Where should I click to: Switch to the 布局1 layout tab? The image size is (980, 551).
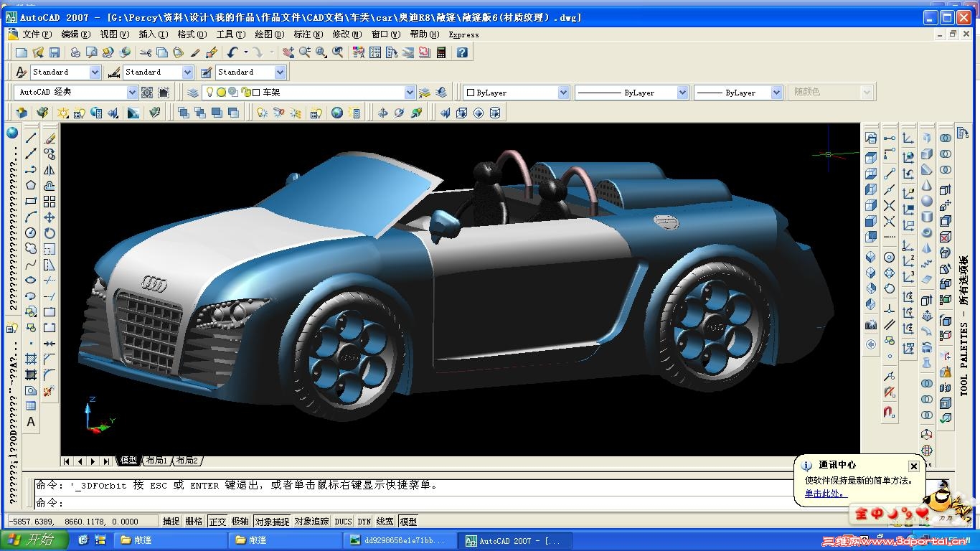[156, 461]
